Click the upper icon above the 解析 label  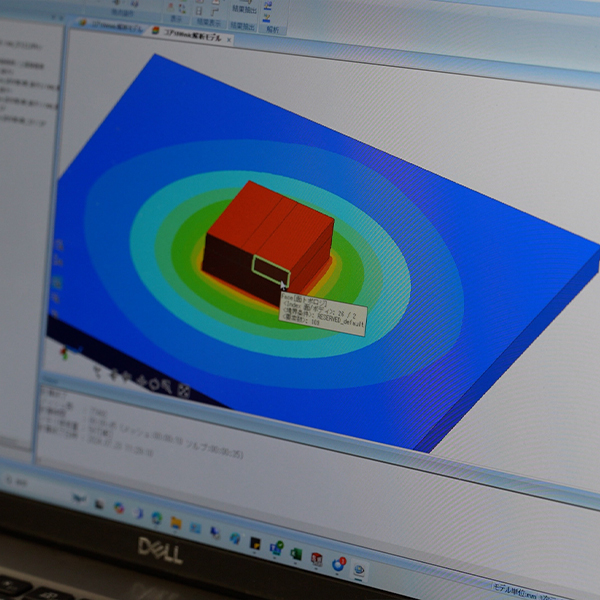pos(268,6)
